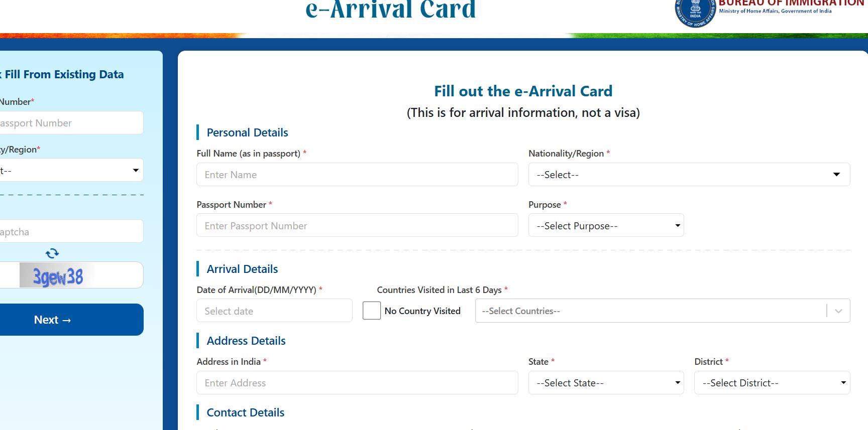868x430 pixels.
Task: Open the sidebar Country/Region dropdown
Action: tap(70, 171)
